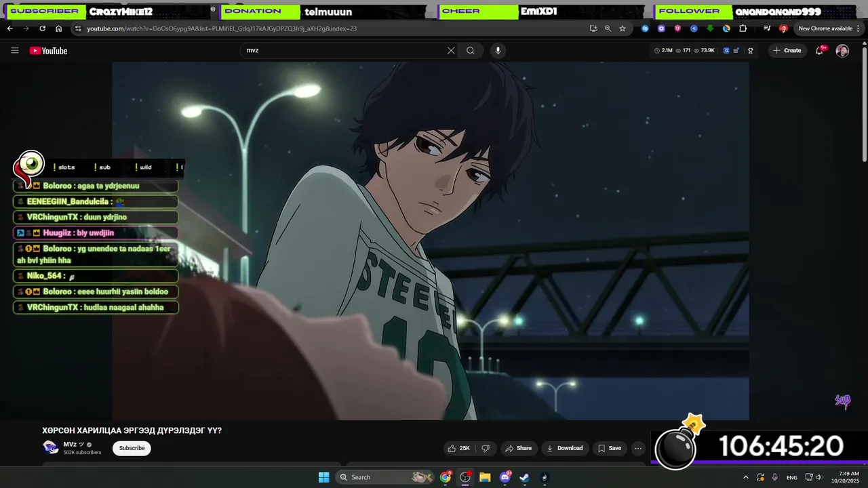Switch the ENG input language indicator
The width and height of the screenshot is (868, 488).
click(x=792, y=477)
